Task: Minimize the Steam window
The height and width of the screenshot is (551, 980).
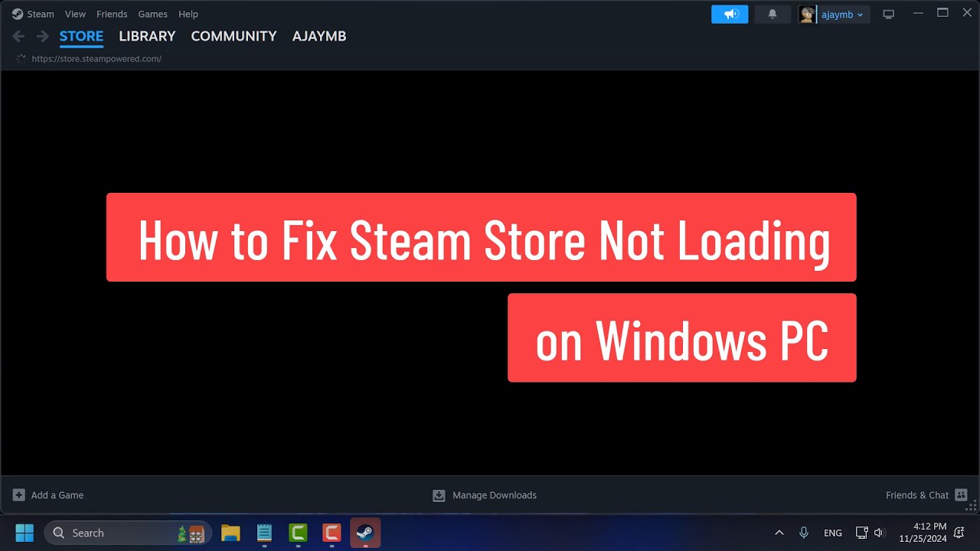Action: pyautogui.click(x=919, y=13)
